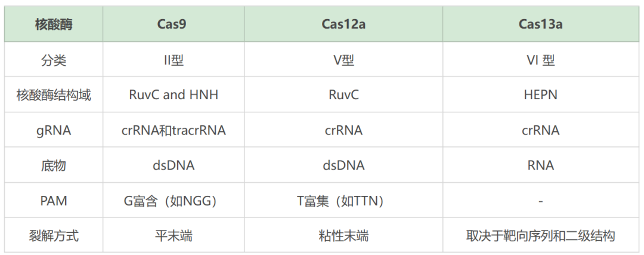Click the II型 cell
Image resolution: width=644 pixels, height=255 pixels.
[x=174, y=60]
